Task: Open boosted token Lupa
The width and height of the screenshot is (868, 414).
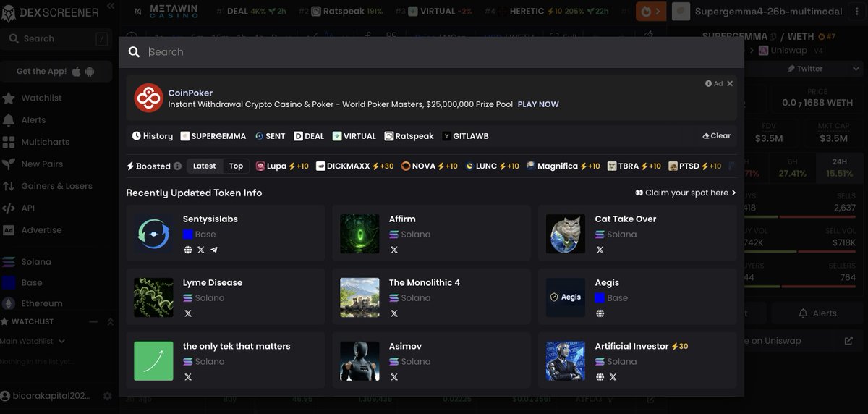Action: tap(282, 166)
